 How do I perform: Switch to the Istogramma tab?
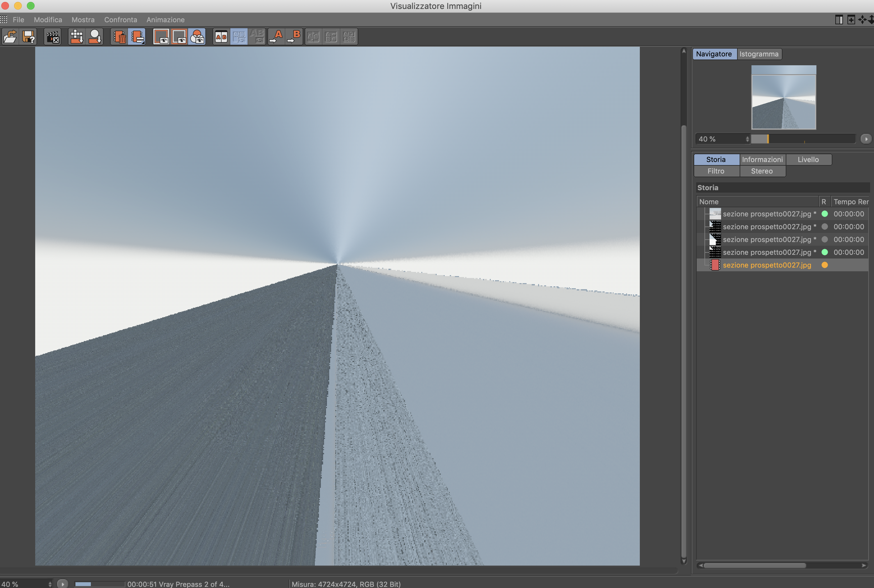[759, 54]
